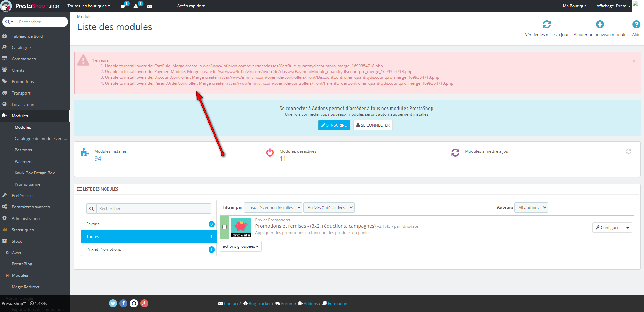Screen dimensions: 644x312
Task: Open the Statistiques menu
Action: [35, 230]
